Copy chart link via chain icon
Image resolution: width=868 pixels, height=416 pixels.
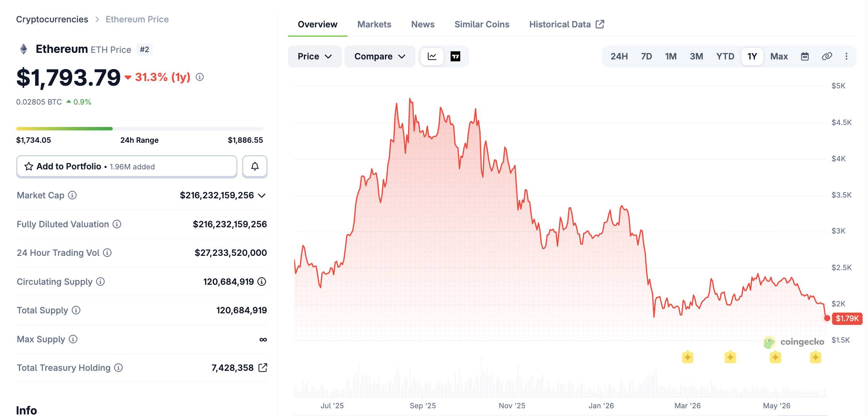[x=827, y=56]
